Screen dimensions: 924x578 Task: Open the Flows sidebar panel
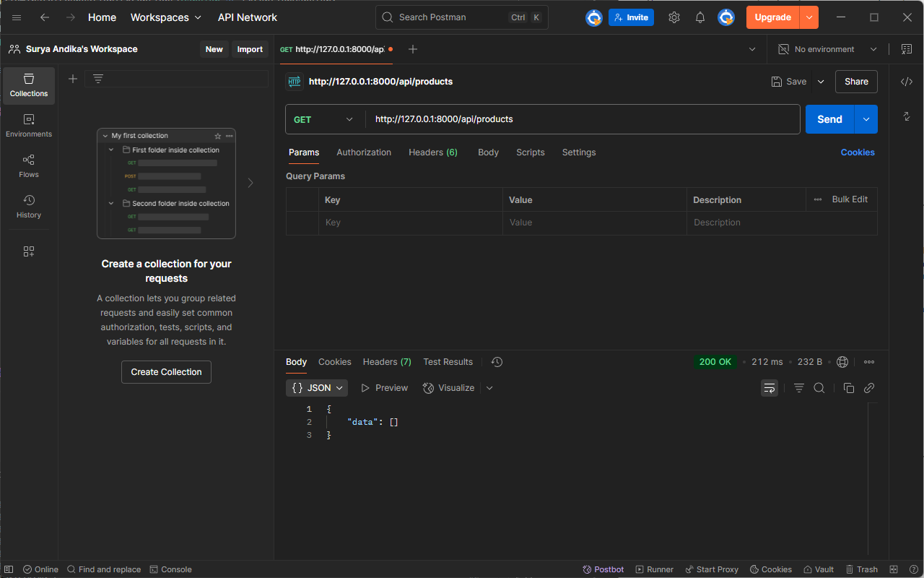click(x=29, y=165)
